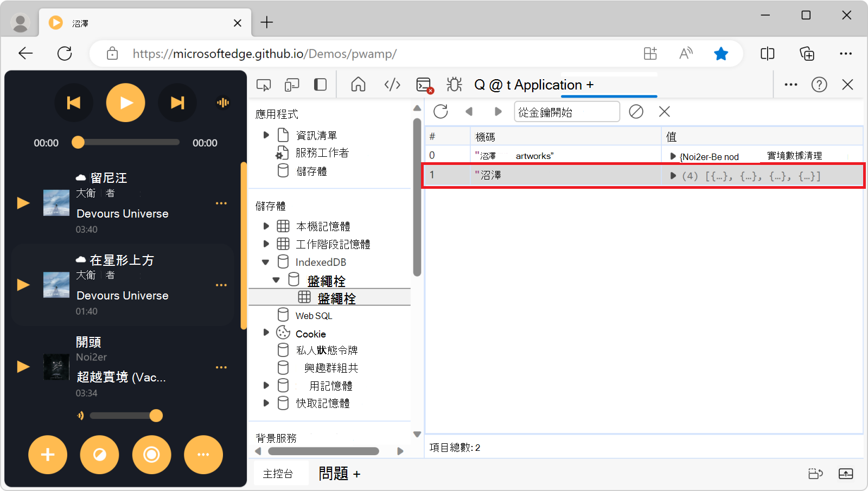Toggle the audio visualizer icon
Image resolution: width=868 pixels, height=491 pixels.
(x=223, y=103)
